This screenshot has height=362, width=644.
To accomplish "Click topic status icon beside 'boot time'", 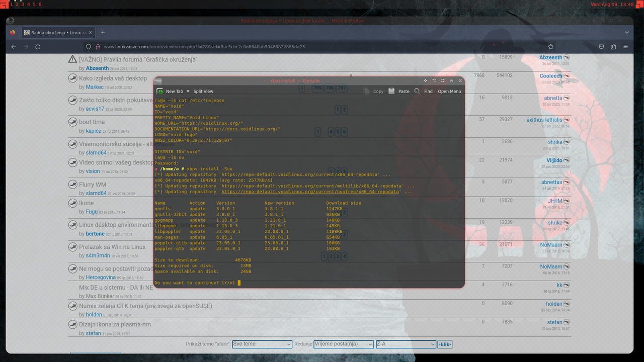I will pyautogui.click(x=72, y=122).
